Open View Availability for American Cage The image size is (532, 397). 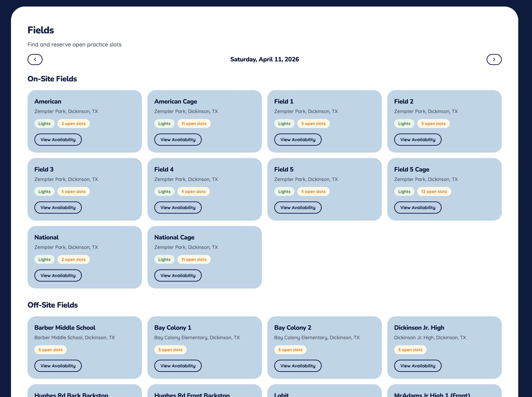178,140
